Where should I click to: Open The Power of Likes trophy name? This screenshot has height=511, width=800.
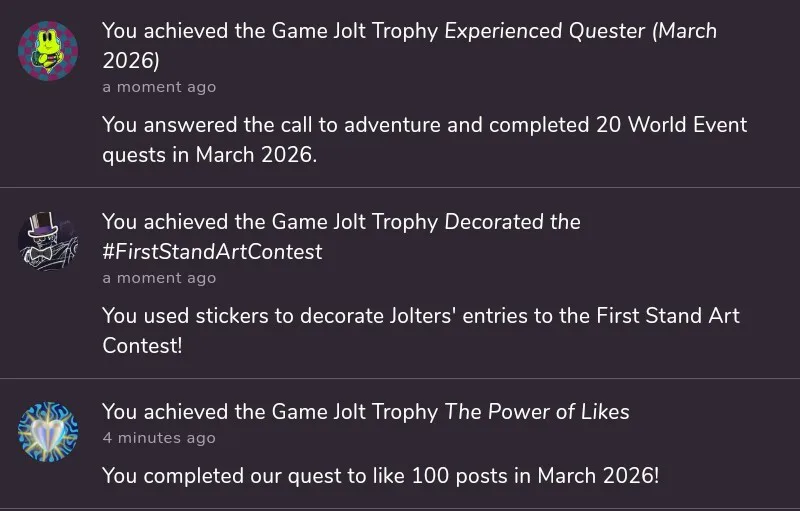537,412
